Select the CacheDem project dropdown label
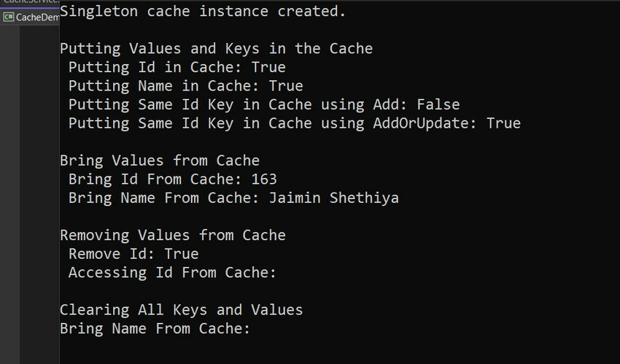 [x=37, y=18]
